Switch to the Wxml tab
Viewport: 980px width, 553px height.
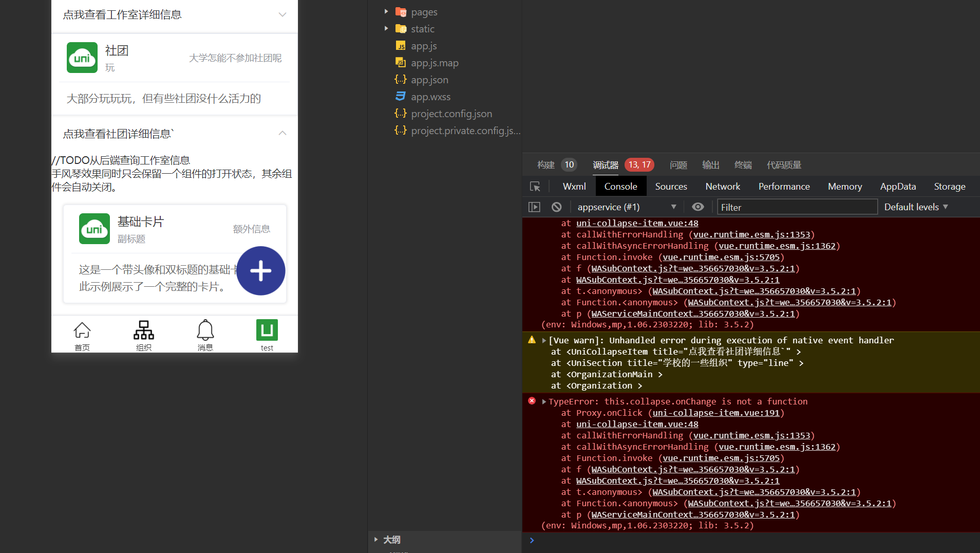point(574,187)
